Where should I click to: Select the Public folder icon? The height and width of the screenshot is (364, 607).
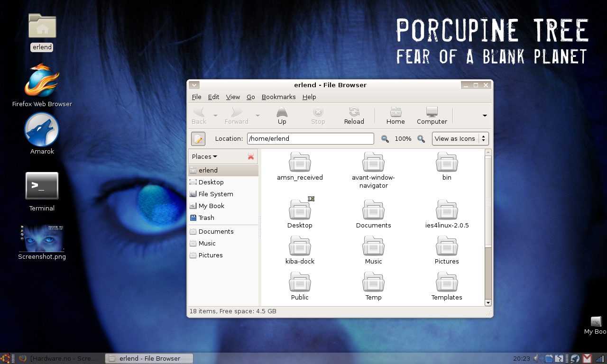click(300, 286)
